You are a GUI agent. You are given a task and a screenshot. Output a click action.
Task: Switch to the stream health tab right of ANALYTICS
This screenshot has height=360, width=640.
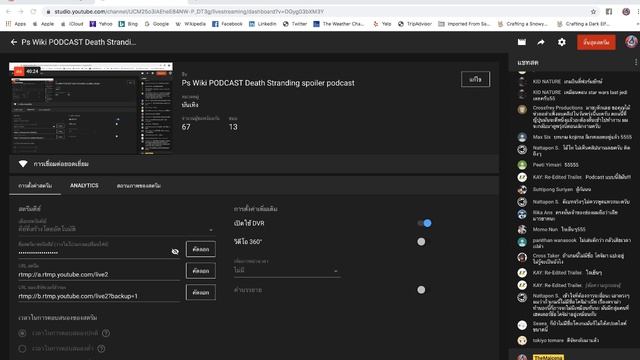[x=138, y=186]
